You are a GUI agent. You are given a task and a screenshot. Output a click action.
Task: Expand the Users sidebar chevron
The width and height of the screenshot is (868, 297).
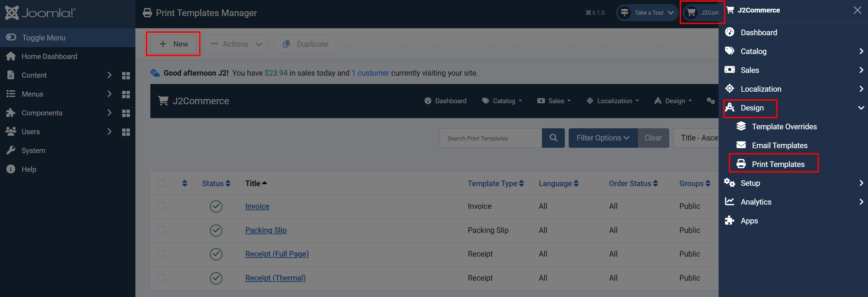pyautogui.click(x=109, y=132)
